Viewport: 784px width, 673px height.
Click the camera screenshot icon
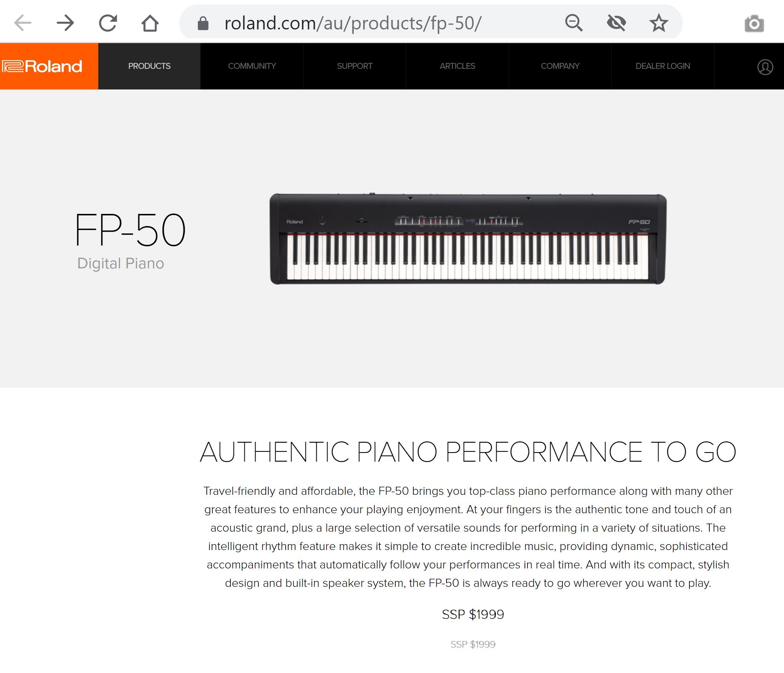754,24
